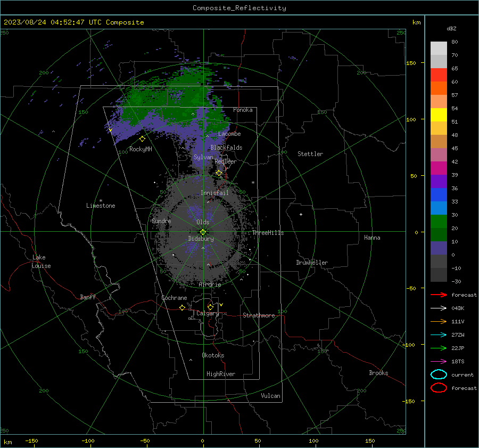The height and width of the screenshot is (448, 479).
Task: Click the Vulcan label
Action: (270, 396)
